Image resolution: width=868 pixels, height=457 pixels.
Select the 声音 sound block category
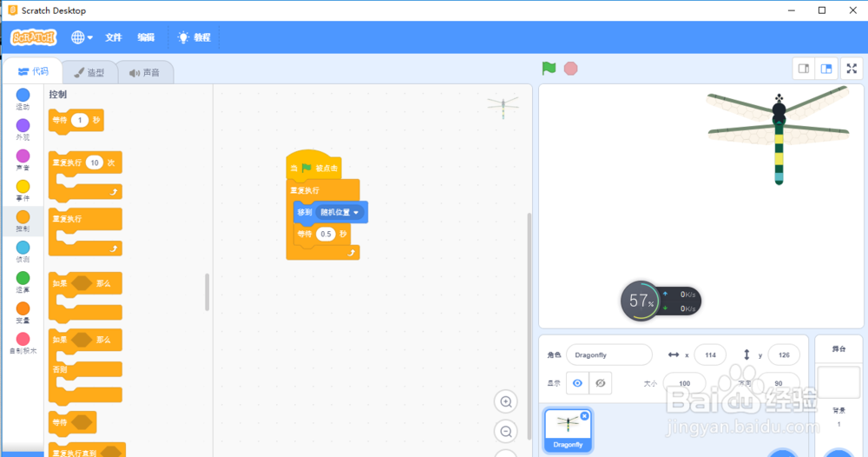23,160
